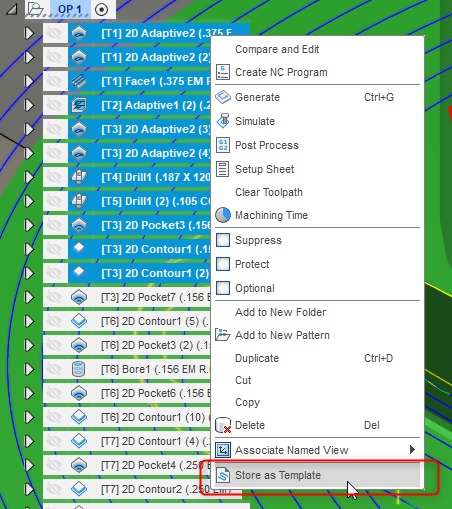Expand the [T2] Adaptive1 (2) operation
This screenshot has width=452, height=509.
click(x=29, y=105)
